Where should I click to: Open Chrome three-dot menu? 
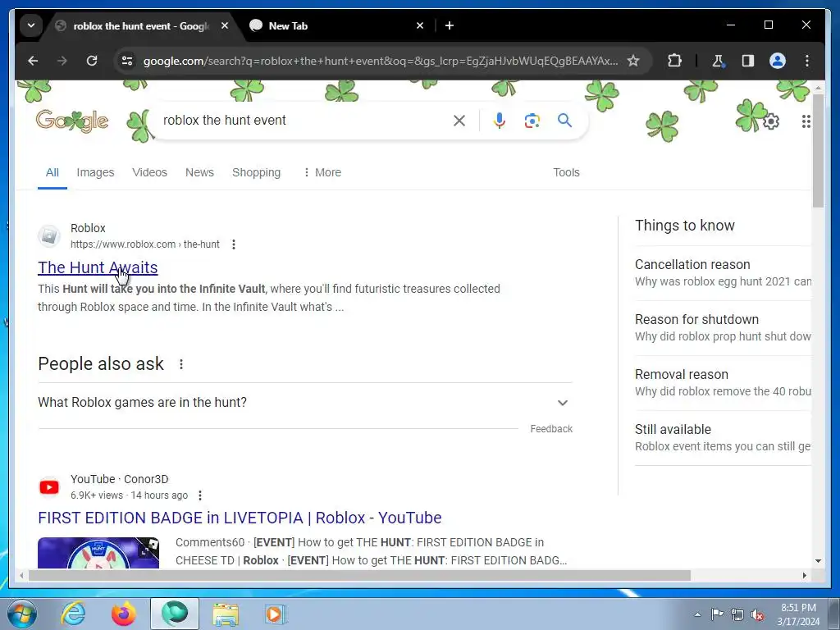pos(807,61)
